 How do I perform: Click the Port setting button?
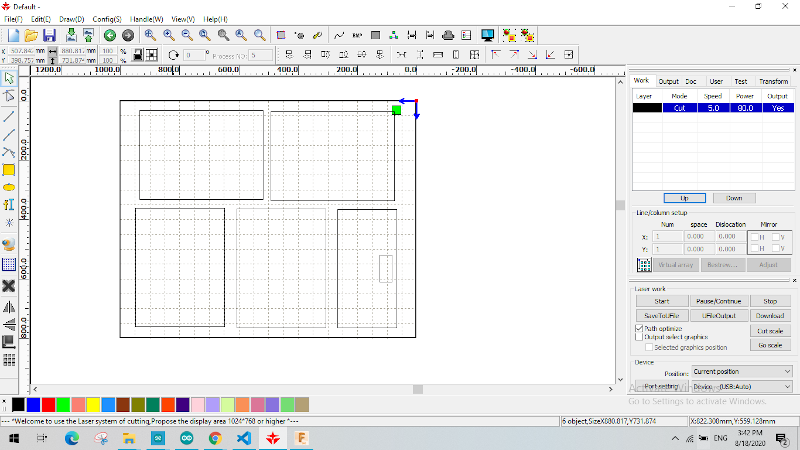click(662, 386)
